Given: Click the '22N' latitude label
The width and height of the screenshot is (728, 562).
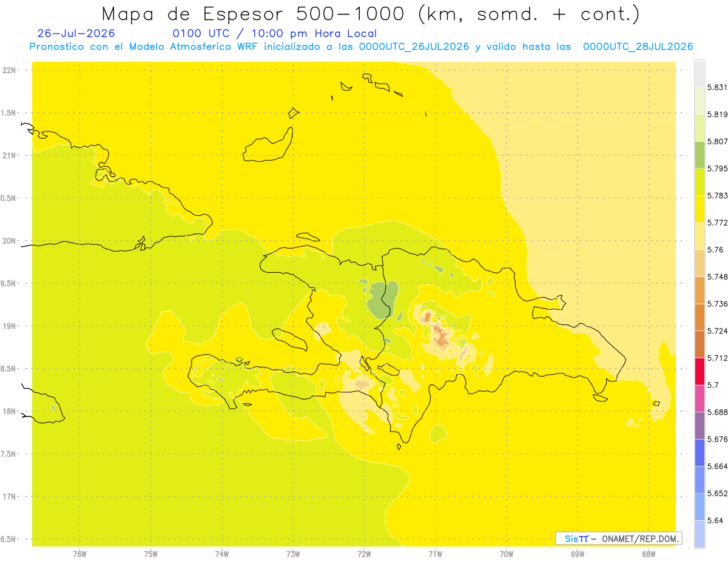Looking at the screenshot, I should point(10,70).
